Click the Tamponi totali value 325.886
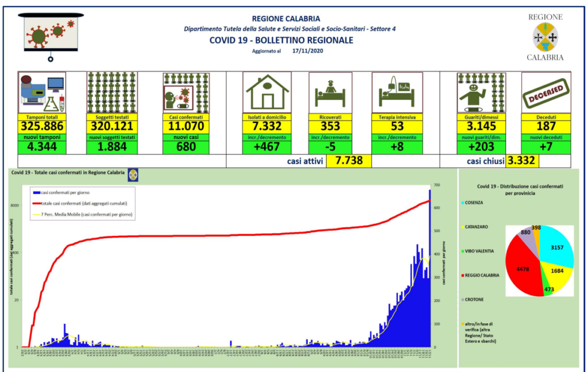 (x=42, y=126)
